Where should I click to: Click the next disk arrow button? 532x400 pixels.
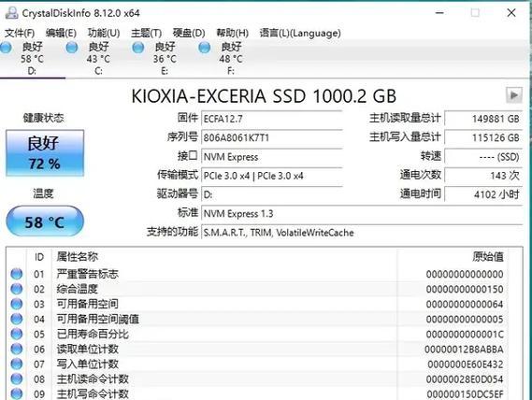[513, 95]
